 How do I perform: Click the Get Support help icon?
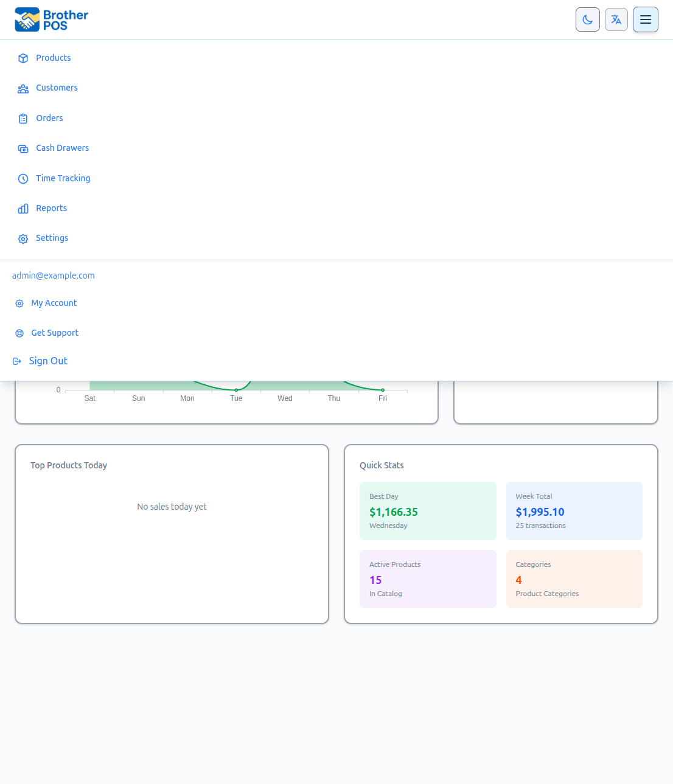point(19,333)
